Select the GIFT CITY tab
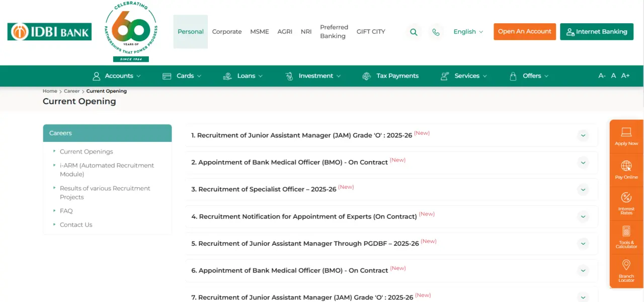The height and width of the screenshot is (302, 644). (x=371, y=32)
